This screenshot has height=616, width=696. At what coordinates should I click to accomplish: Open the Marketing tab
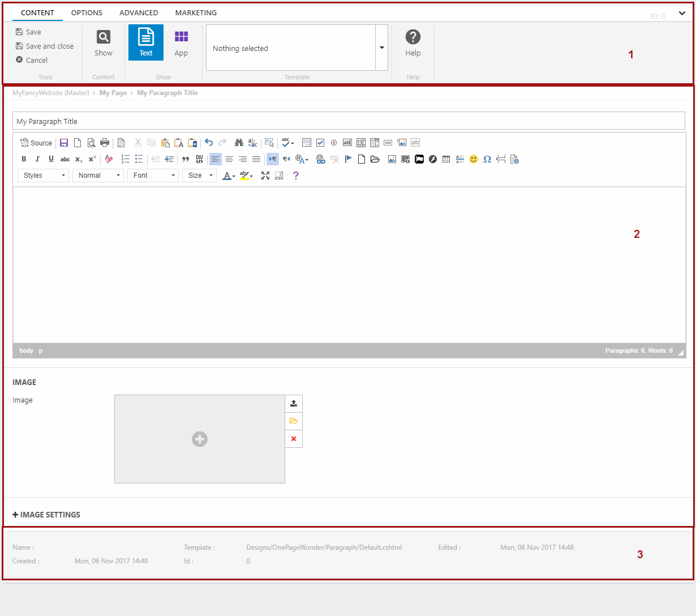[196, 12]
